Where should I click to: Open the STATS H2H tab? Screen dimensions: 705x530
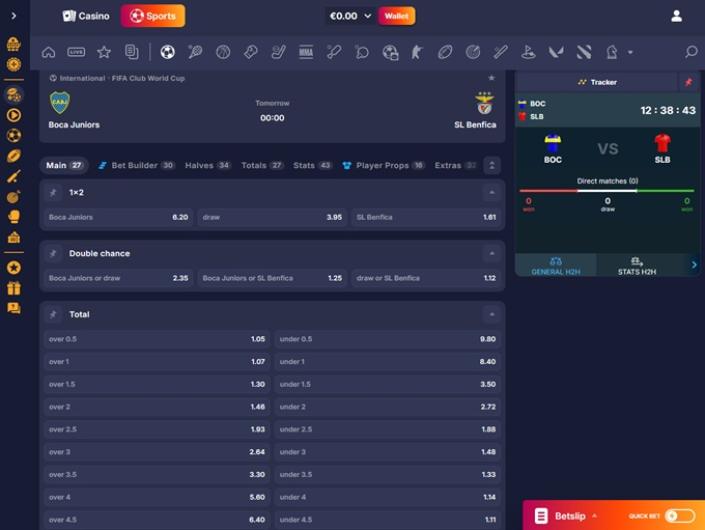637,265
